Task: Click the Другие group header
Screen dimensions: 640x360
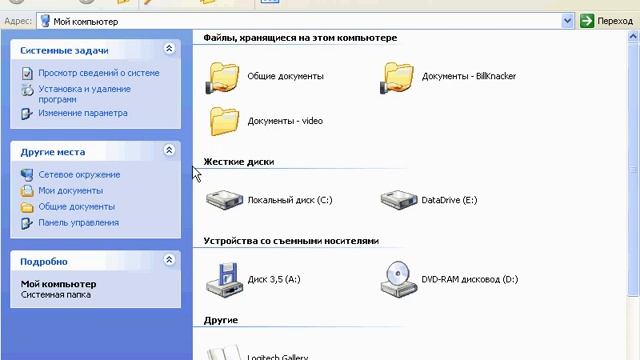Action: pyautogui.click(x=220, y=320)
